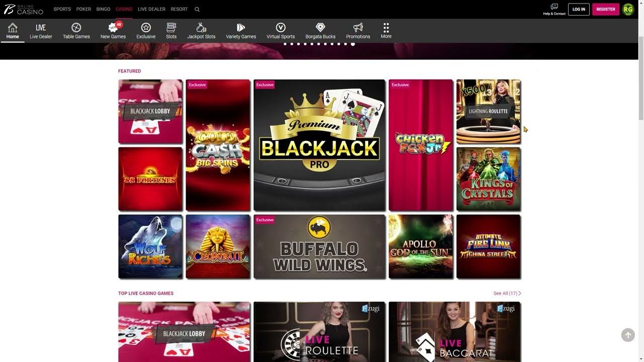Open Ultimate Fire Link China Street game
Image resolution: width=644 pixels, height=362 pixels.
click(x=489, y=246)
